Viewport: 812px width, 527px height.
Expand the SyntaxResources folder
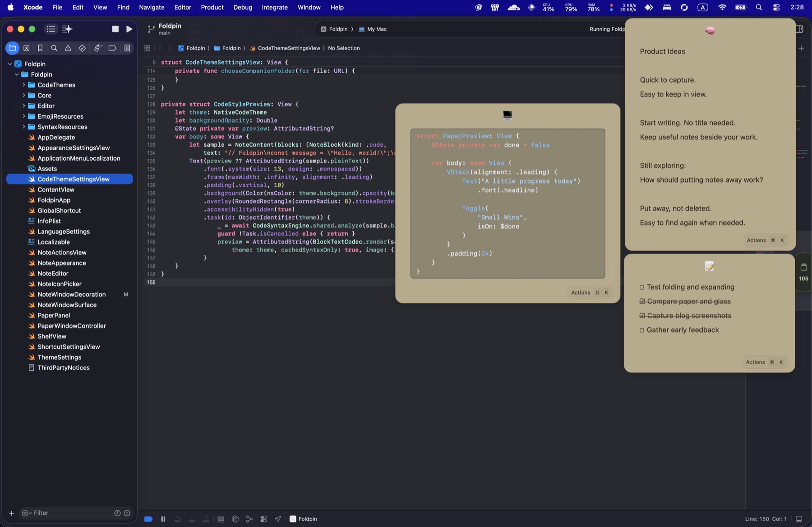pos(23,127)
